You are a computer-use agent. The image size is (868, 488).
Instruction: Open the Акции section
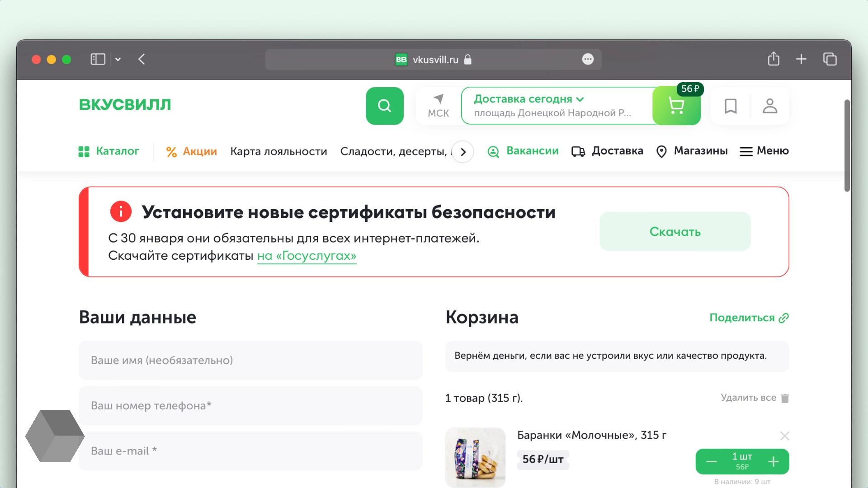coord(191,151)
